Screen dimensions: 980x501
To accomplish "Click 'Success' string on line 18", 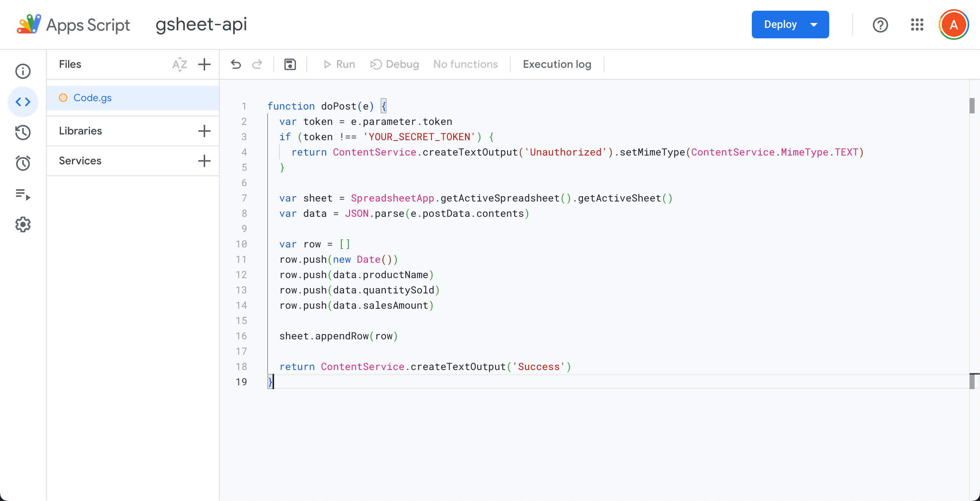I will click(x=539, y=367).
